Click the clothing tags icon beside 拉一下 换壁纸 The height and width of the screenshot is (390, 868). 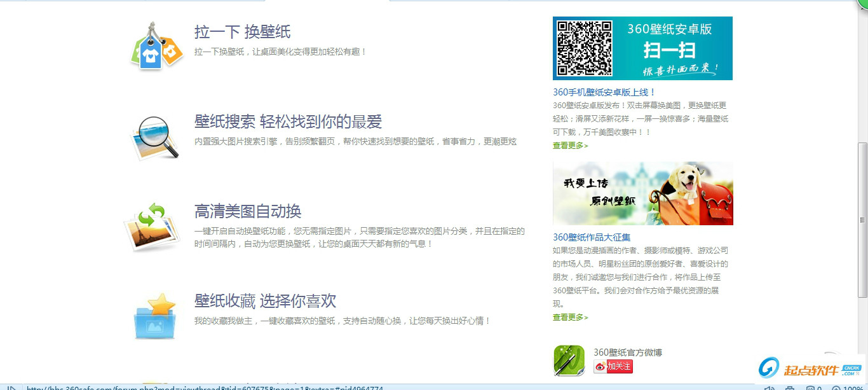coord(156,46)
